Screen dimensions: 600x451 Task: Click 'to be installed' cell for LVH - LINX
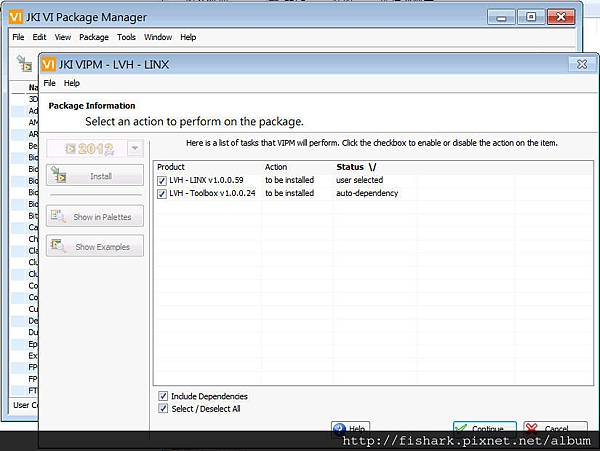[x=289, y=180]
